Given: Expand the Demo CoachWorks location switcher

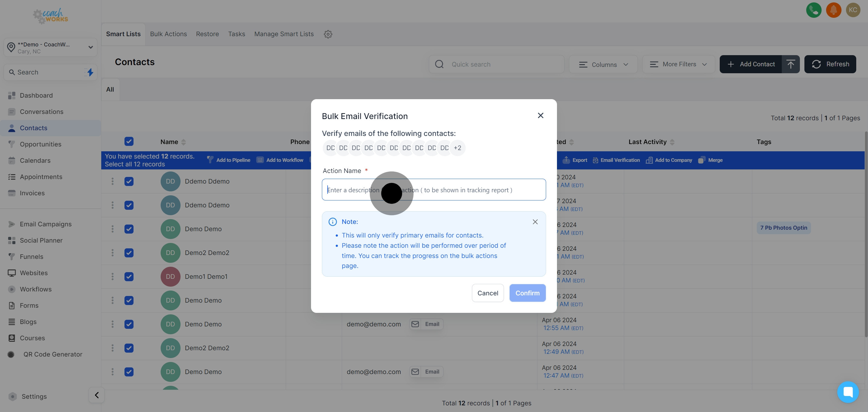Looking at the screenshot, I should (x=51, y=48).
